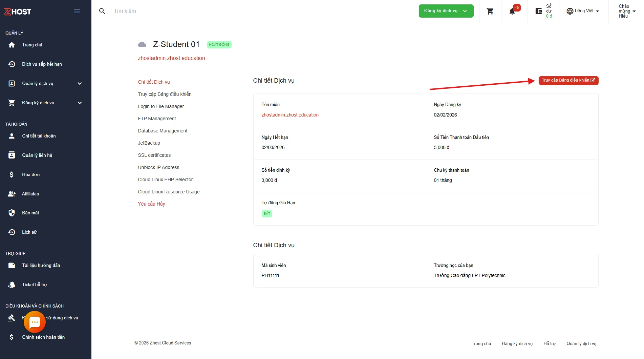The height and width of the screenshot is (359, 644).
Task: Open notifications bell
Action: coord(512,12)
